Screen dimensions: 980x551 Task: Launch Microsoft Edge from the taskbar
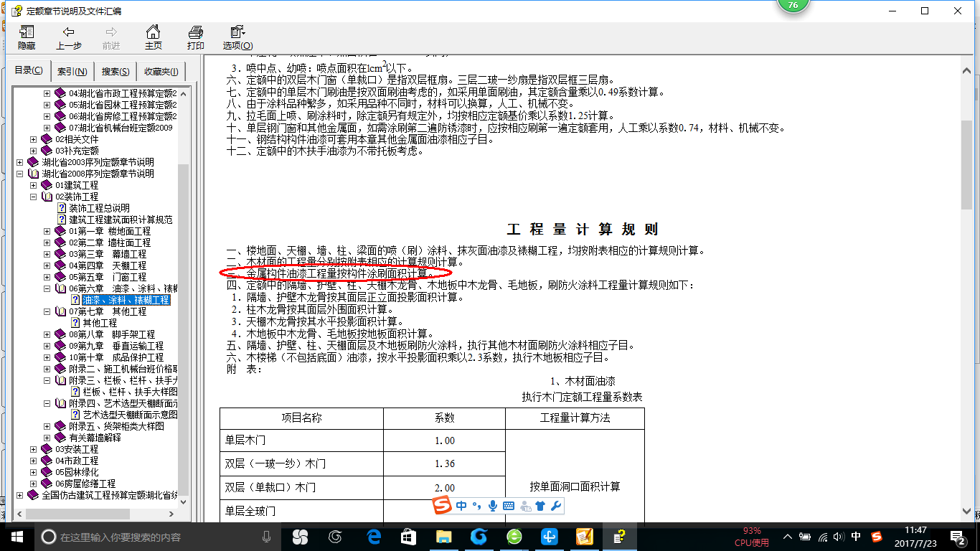tap(374, 537)
